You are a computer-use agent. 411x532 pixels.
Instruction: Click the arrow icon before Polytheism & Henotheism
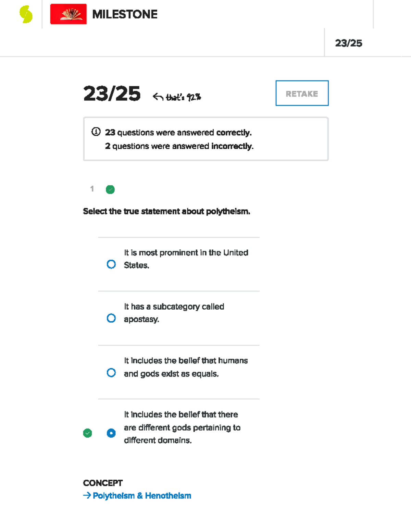point(87,495)
